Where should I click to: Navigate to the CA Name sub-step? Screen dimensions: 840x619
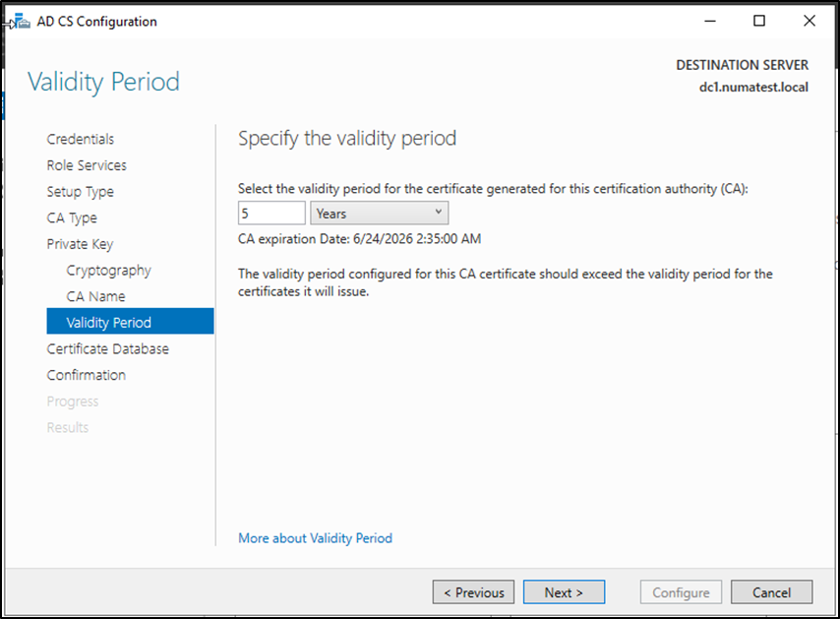point(95,296)
